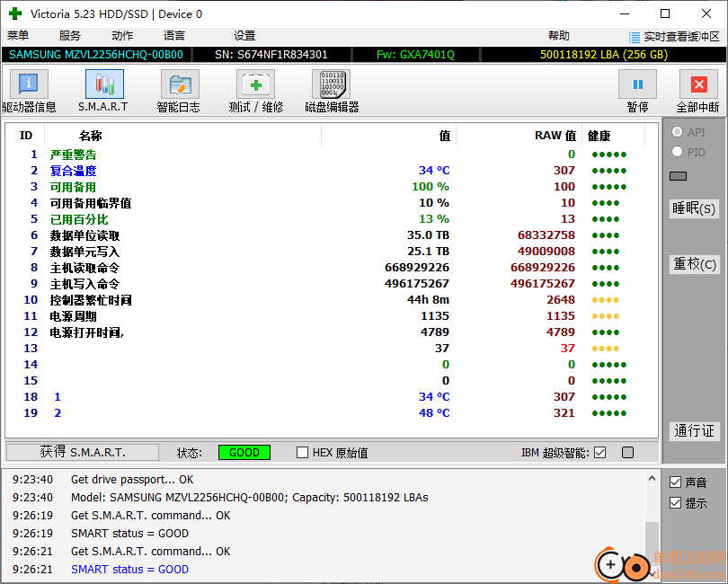The image size is (728, 584).
Task: Click the 名称 column header
Action: pyautogui.click(x=91, y=136)
